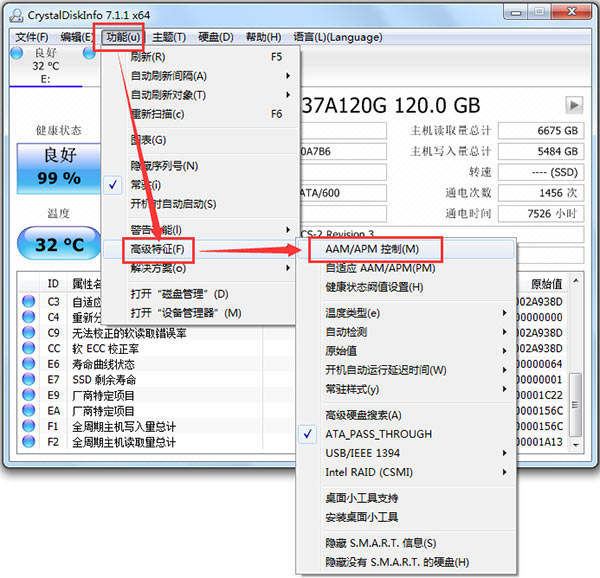Expand 开机自动运行延迟时间(W) submenu

click(406, 370)
